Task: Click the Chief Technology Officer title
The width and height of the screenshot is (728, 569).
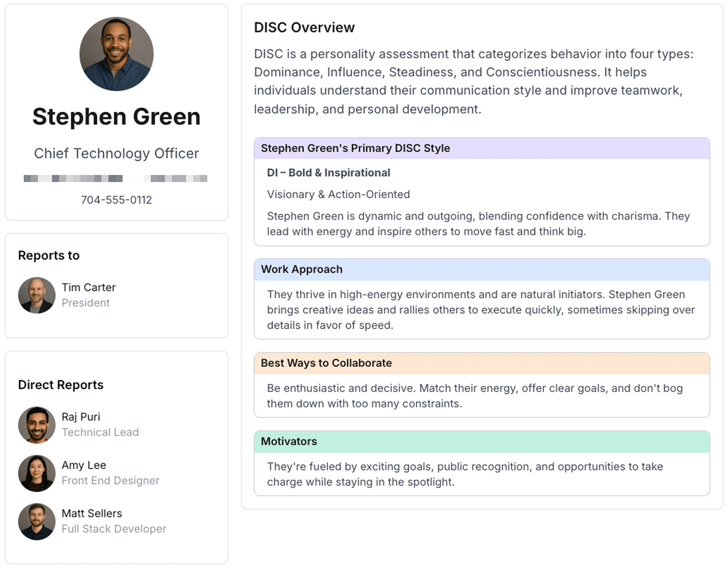Action: click(116, 153)
